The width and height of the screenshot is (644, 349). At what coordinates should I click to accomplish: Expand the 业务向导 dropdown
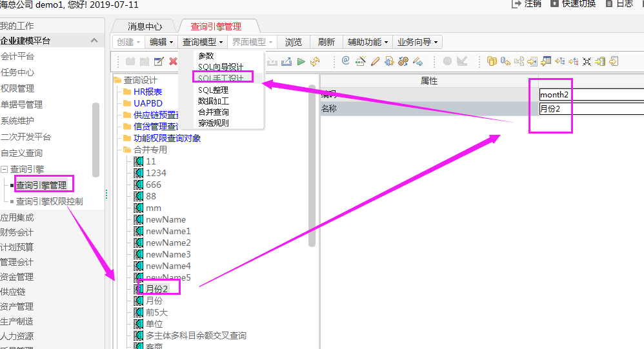click(418, 42)
